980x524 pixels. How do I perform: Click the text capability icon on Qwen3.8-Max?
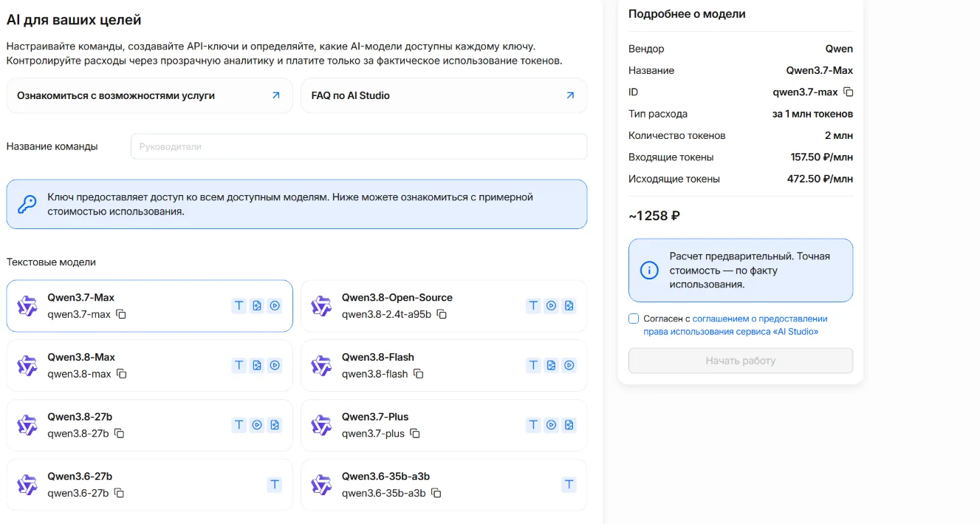[239, 365]
